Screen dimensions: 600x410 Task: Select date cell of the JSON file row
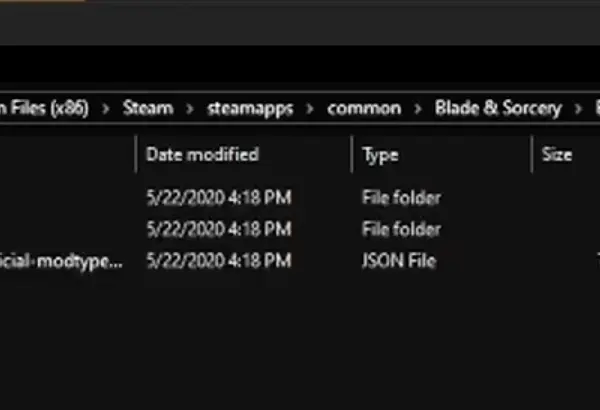coord(219,261)
